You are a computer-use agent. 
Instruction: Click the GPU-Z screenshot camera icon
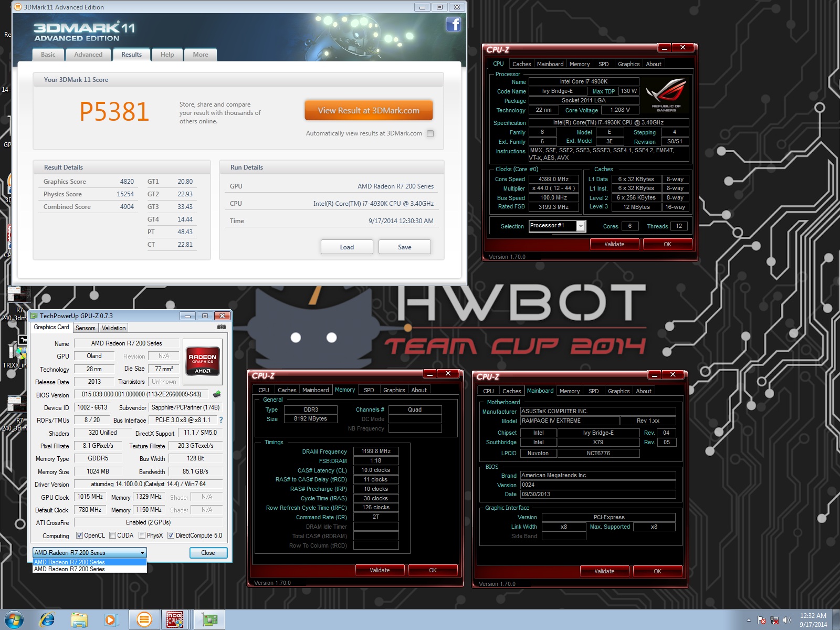click(222, 327)
